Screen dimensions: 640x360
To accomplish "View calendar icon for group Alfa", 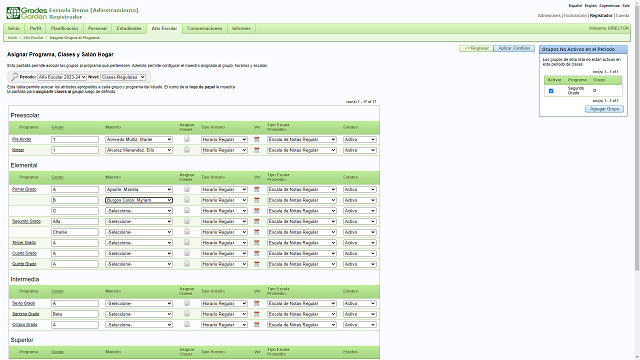I will tap(256, 221).
